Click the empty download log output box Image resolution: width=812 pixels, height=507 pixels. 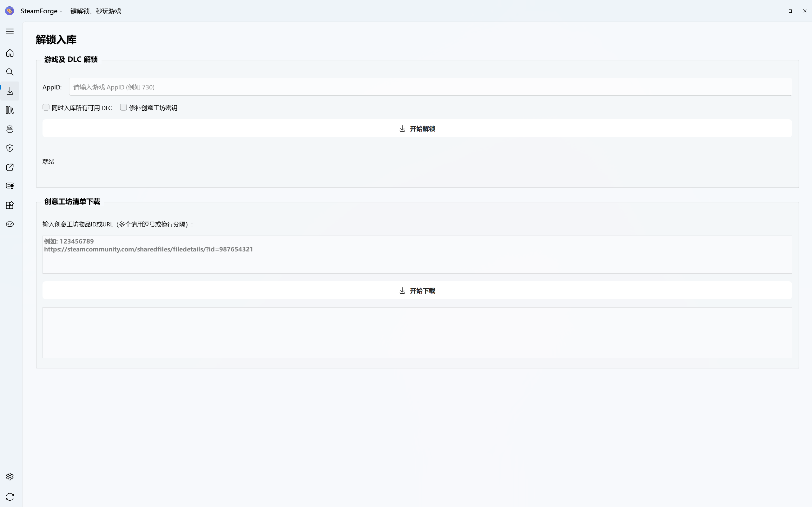[417, 332]
